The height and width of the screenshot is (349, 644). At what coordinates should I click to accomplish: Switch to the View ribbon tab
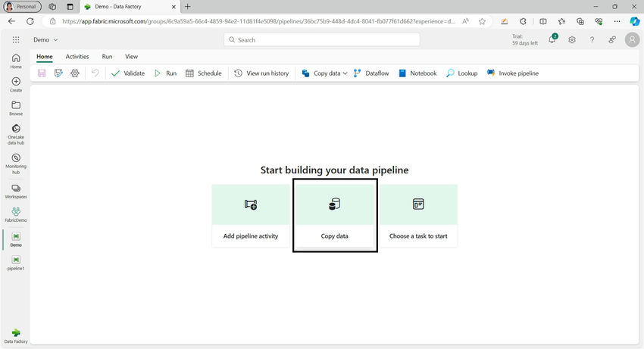click(131, 57)
